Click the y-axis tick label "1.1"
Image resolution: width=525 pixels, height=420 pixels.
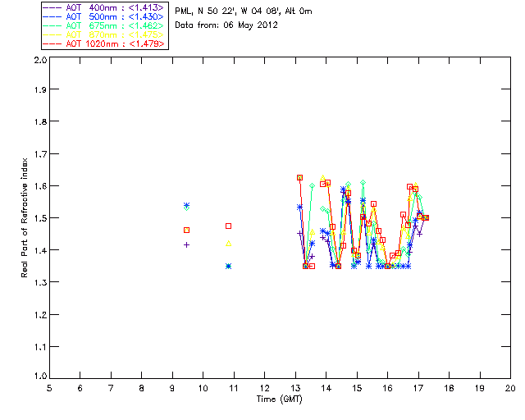(x=40, y=347)
